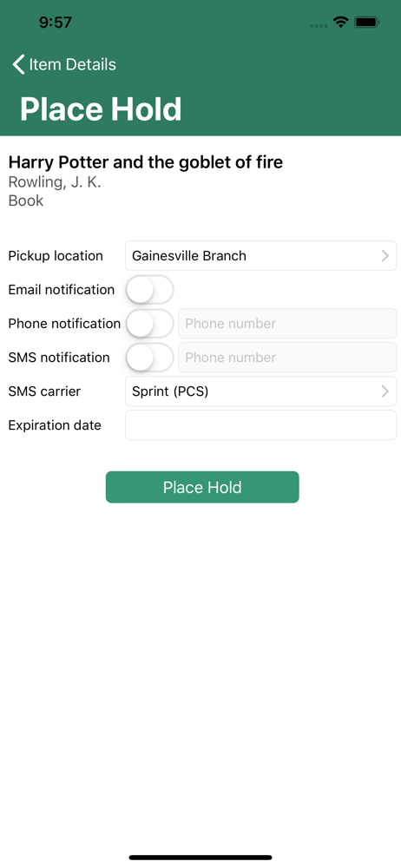
Task: Tap the battery status icon
Action: [367, 23]
